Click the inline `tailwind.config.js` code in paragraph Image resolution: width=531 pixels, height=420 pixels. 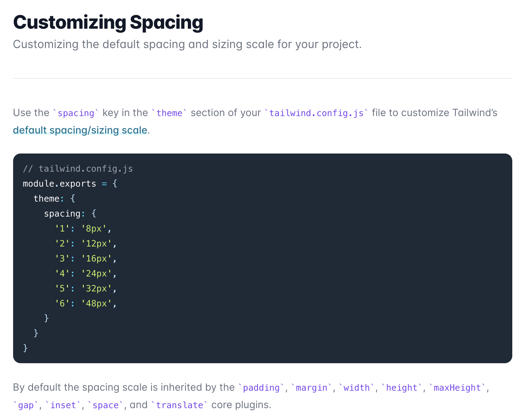(316, 113)
